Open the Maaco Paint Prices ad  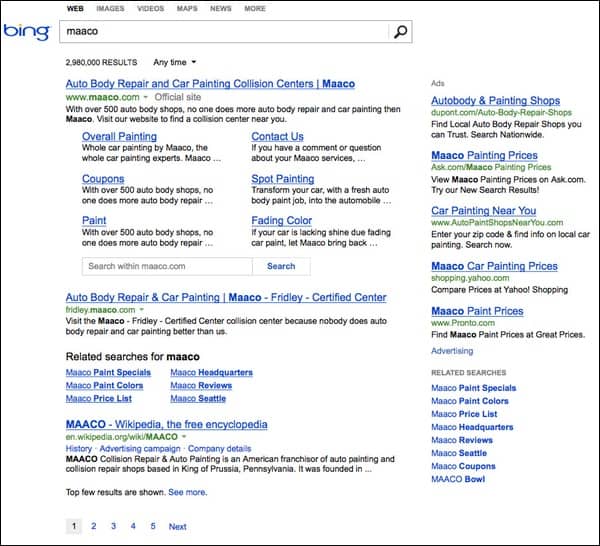click(477, 311)
